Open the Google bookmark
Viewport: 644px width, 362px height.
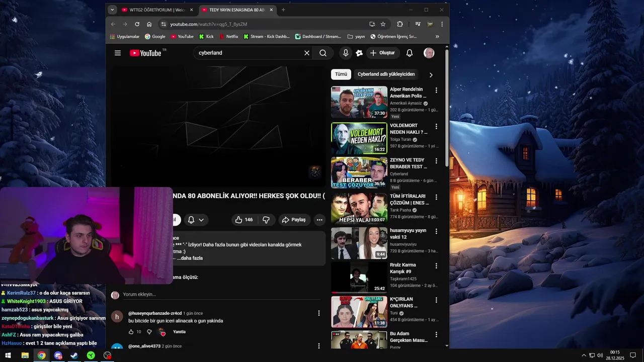[x=155, y=36]
